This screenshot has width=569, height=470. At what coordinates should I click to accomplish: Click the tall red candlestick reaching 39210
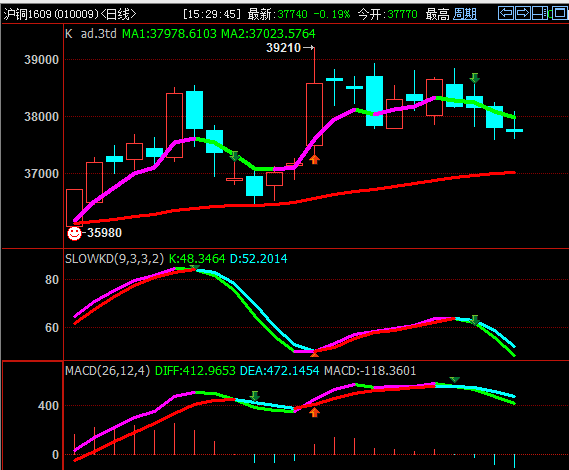point(314,114)
